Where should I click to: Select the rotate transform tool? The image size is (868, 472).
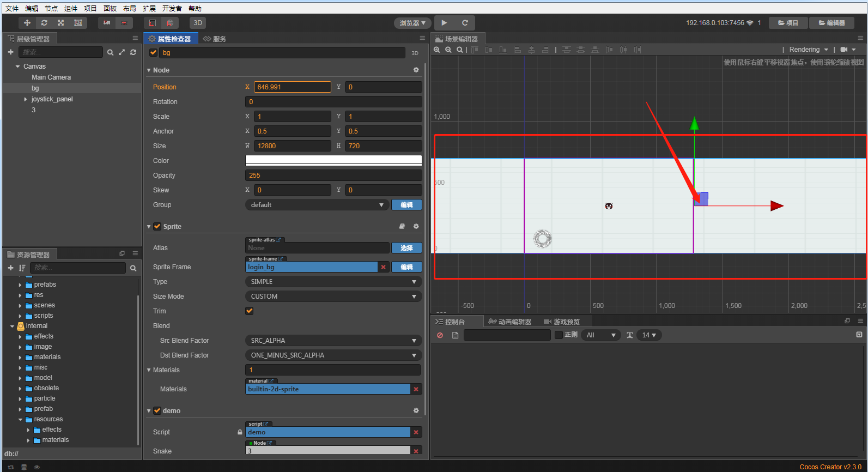pos(44,23)
